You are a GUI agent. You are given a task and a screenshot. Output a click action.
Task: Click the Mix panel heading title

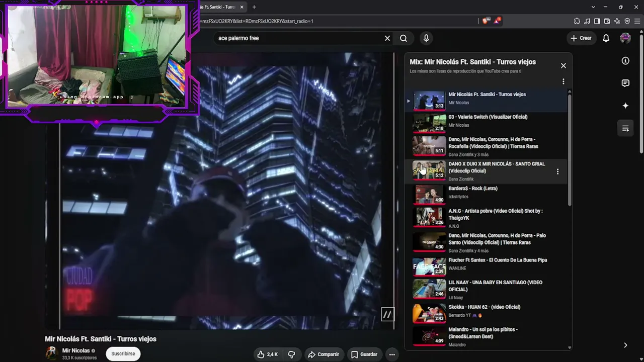pyautogui.click(x=473, y=62)
